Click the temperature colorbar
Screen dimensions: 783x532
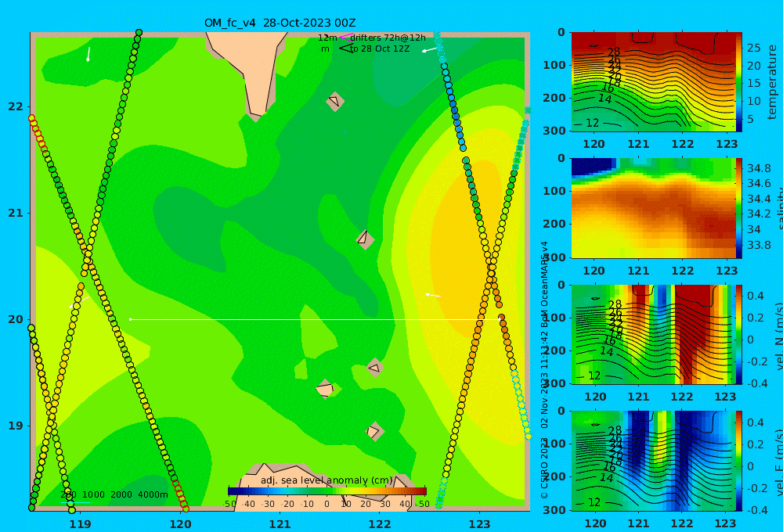coord(738,81)
